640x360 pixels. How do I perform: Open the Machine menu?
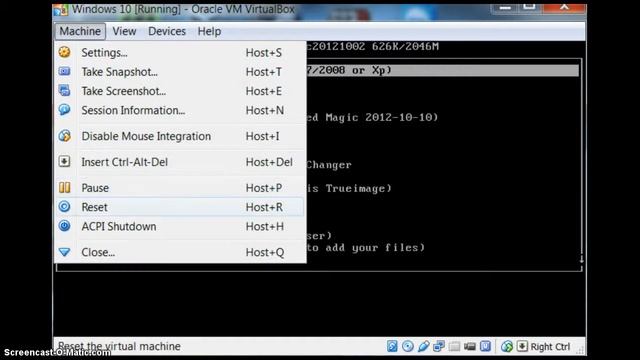coord(80,31)
